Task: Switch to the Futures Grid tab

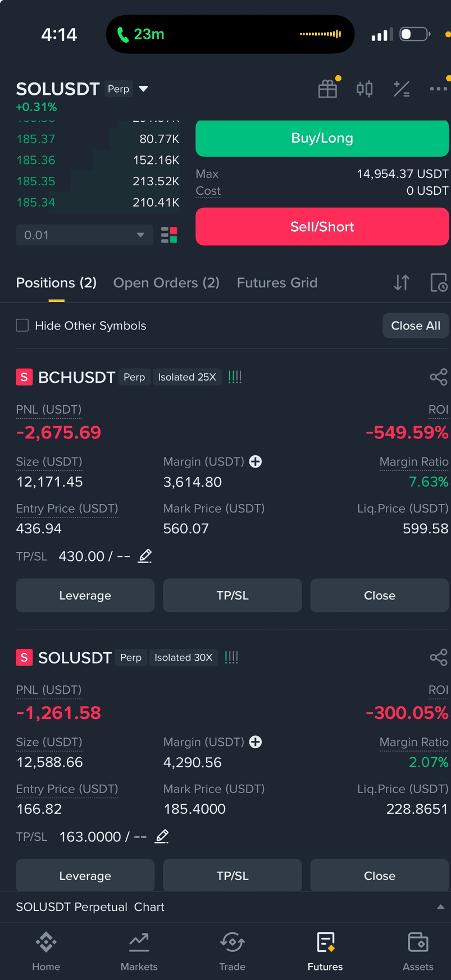Action: point(277,282)
